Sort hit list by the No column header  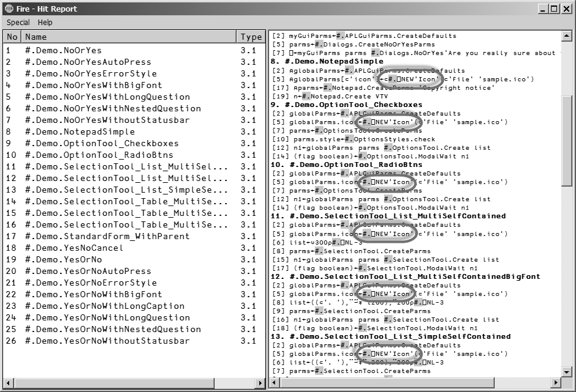coord(12,37)
